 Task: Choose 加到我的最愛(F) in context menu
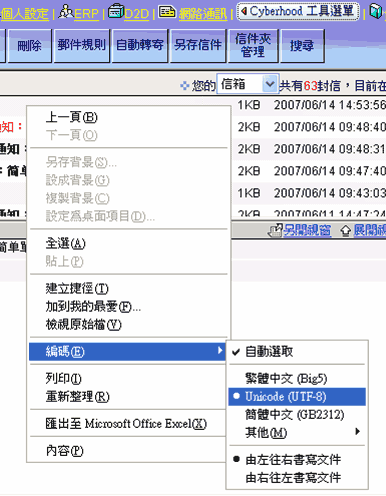(129, 306)
